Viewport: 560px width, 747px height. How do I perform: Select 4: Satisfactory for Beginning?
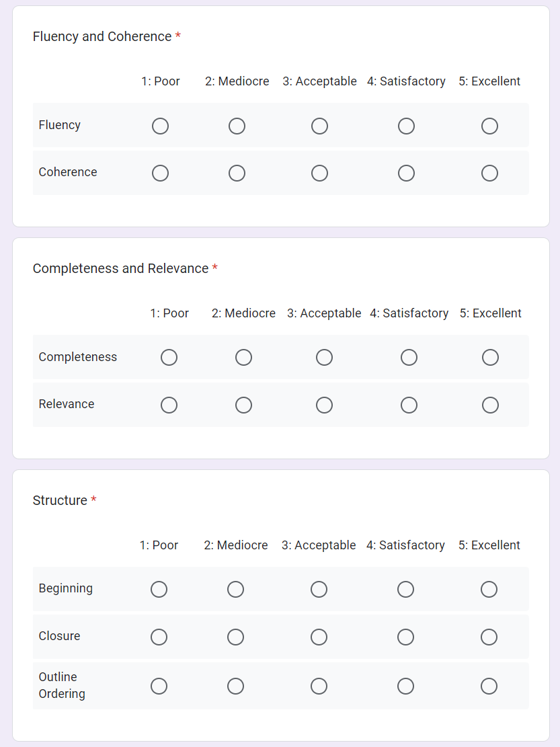click(x=405, y=590)
